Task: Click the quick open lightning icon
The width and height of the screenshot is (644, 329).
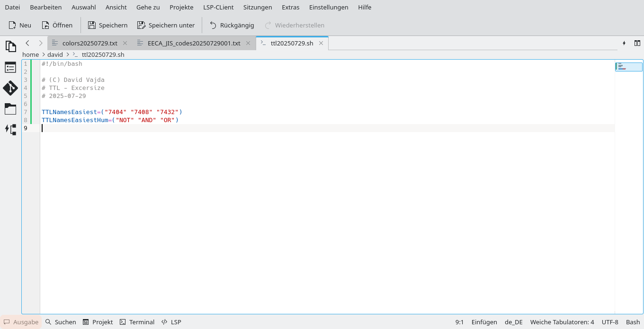Action: [x=624, y=43]
